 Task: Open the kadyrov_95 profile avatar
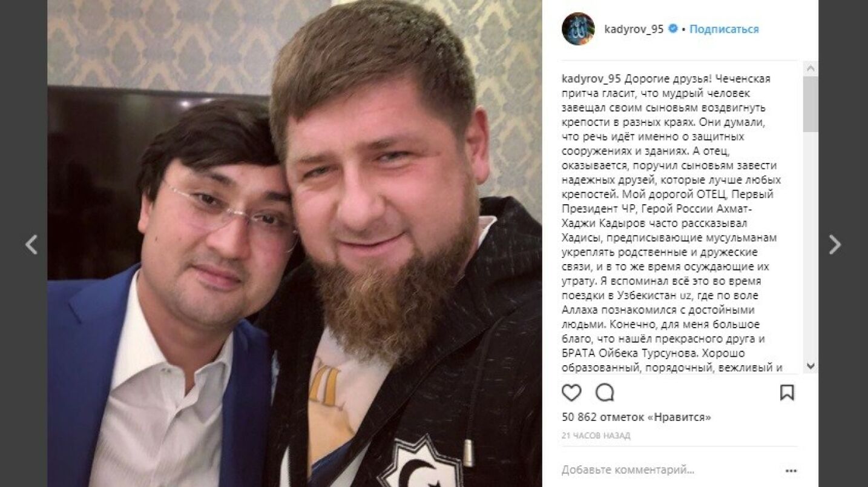pos(578,28)
